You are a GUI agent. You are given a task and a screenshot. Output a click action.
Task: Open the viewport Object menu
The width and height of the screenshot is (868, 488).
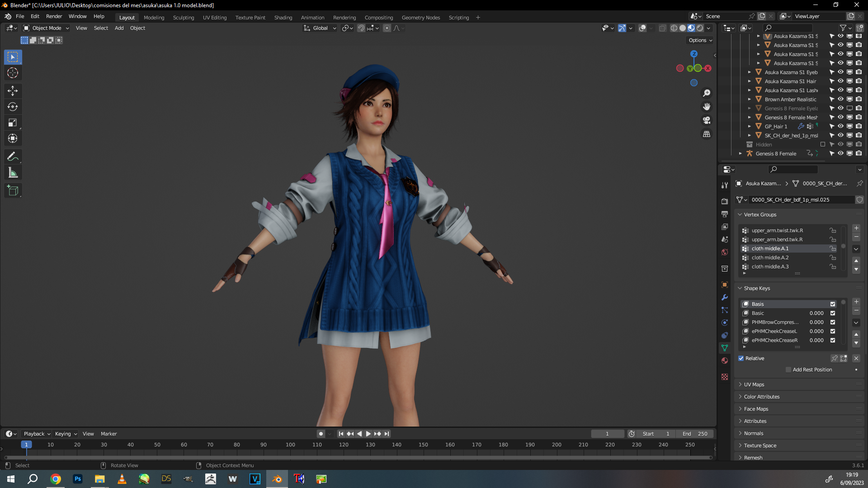click(137, 28)
